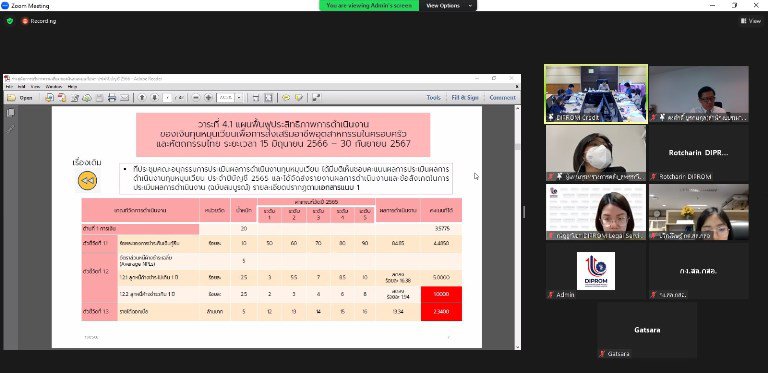
Task: Click the sign document pen icon
Action: click(x=75, y=98)
